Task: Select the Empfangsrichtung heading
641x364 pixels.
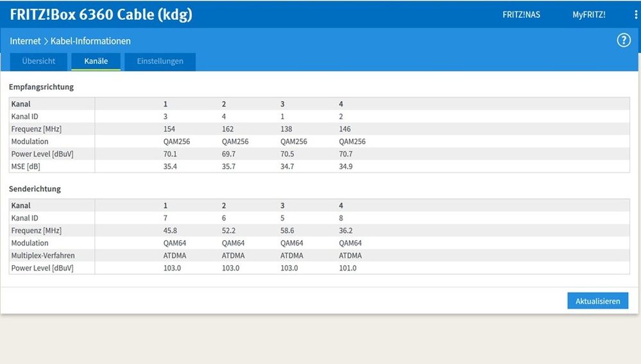Action: 41,87
